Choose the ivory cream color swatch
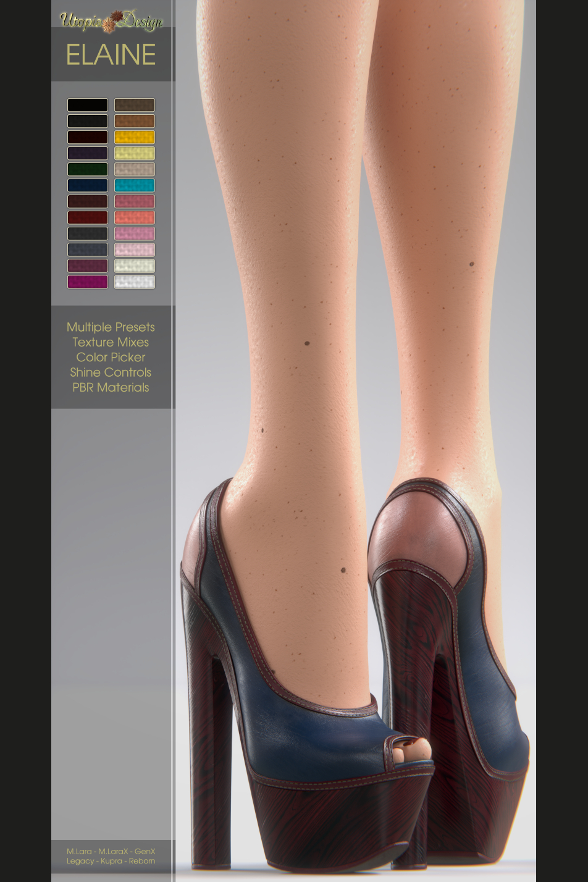Viewport: 588px width, 882px height. [x=135, y=266]
